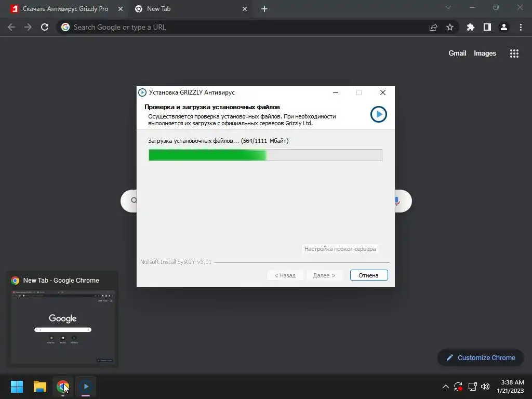532x399 pixels.
Task: Click the Загрузка установочных файлов status text
Action: point(218,141)
